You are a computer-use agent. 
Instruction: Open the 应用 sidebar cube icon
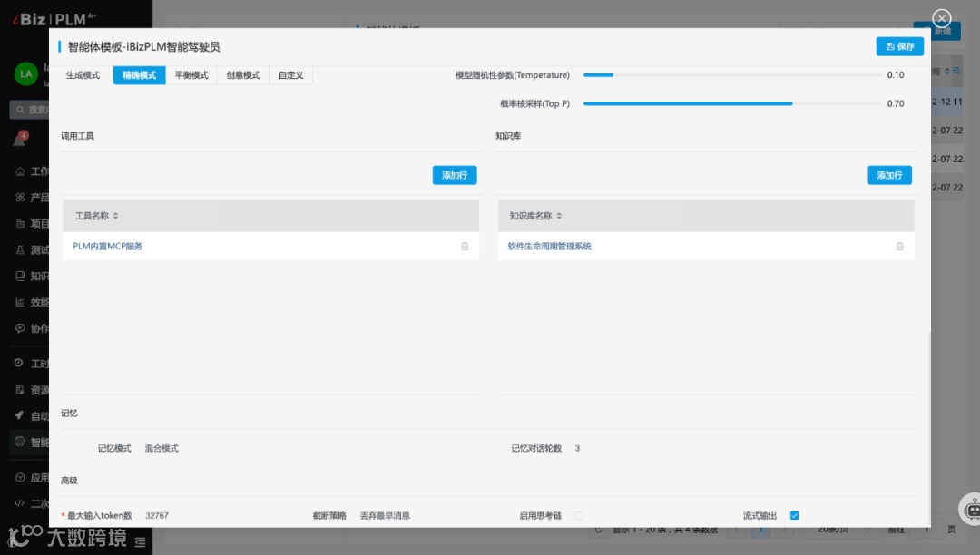tap(20, 478)
